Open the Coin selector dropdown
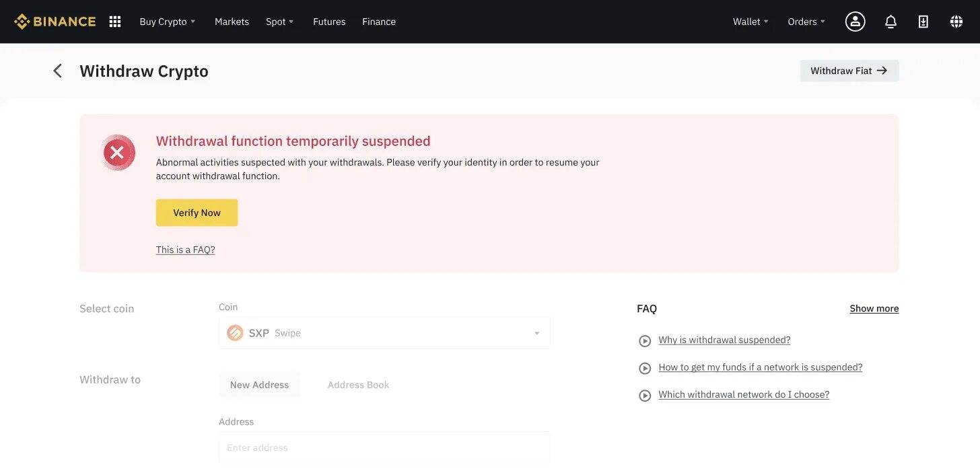 pos(384,333)
